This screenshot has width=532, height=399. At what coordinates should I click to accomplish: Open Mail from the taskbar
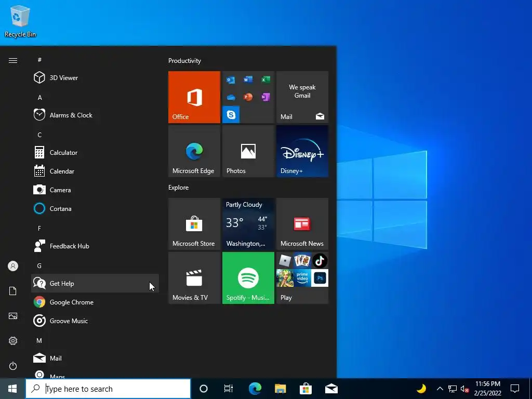pyautogui.click(x=331, y=389)
